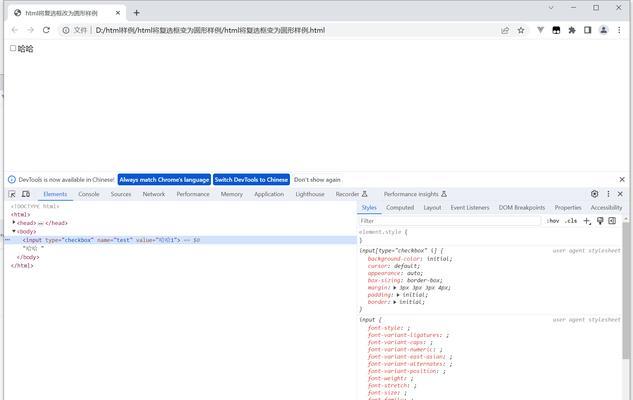Select the input checkbox element row
This screenshot has height=400, width=633.
tap(180, 240)
